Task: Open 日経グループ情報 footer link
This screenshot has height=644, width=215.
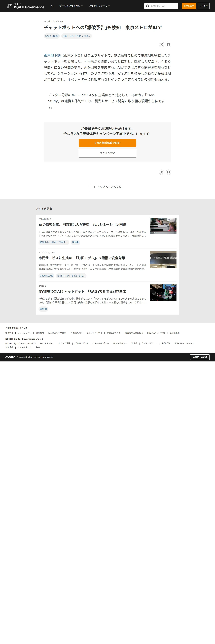Action: 95,333
